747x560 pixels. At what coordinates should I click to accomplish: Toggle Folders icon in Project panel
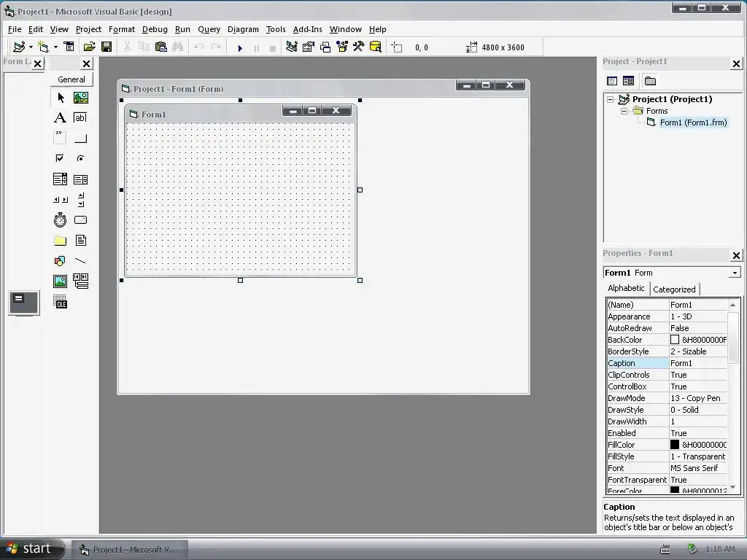(x=650, y=81)
